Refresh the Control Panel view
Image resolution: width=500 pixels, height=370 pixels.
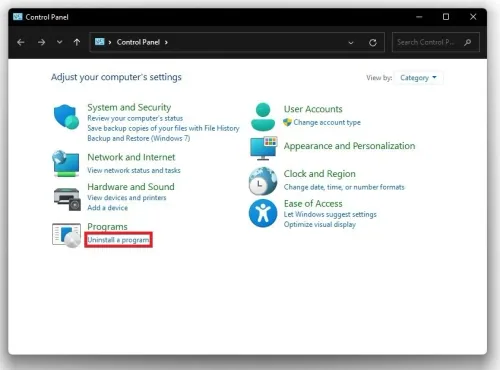373,42
